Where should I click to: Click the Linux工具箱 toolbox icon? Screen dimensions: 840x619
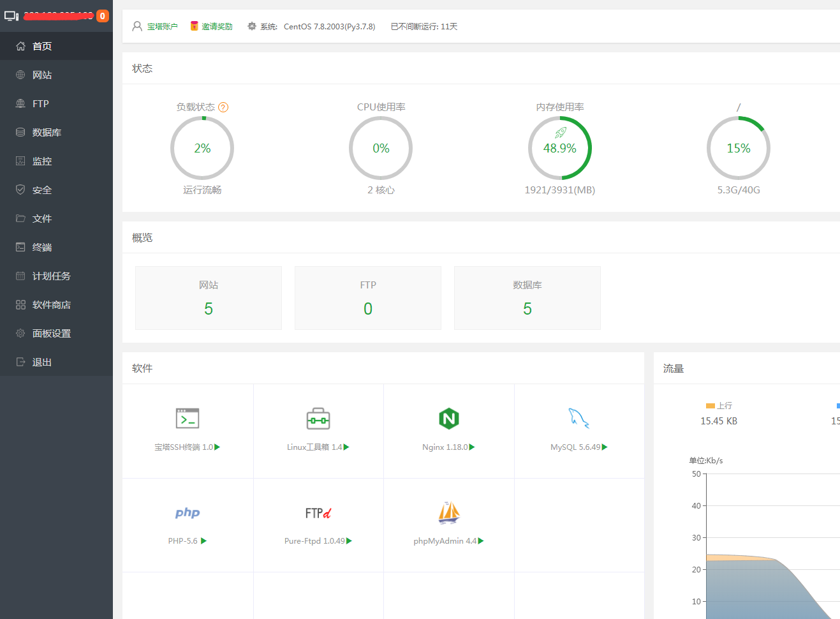point(318,419)
